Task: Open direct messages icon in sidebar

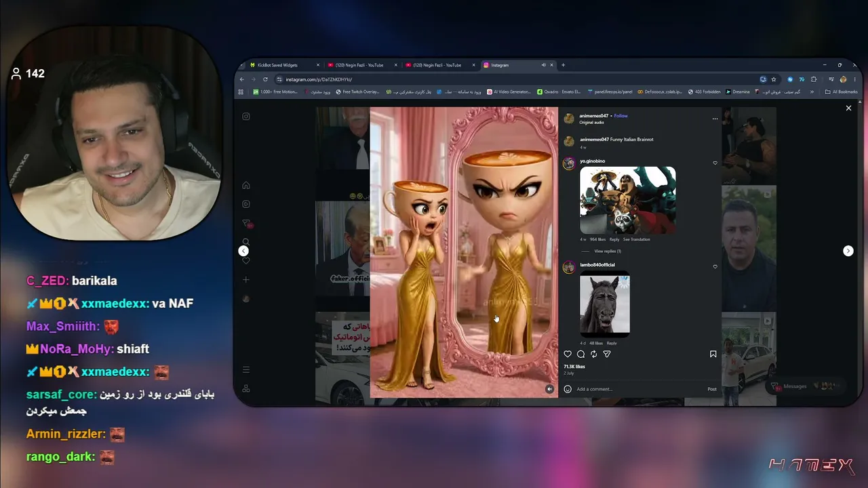Action: (x=246, y=223)
